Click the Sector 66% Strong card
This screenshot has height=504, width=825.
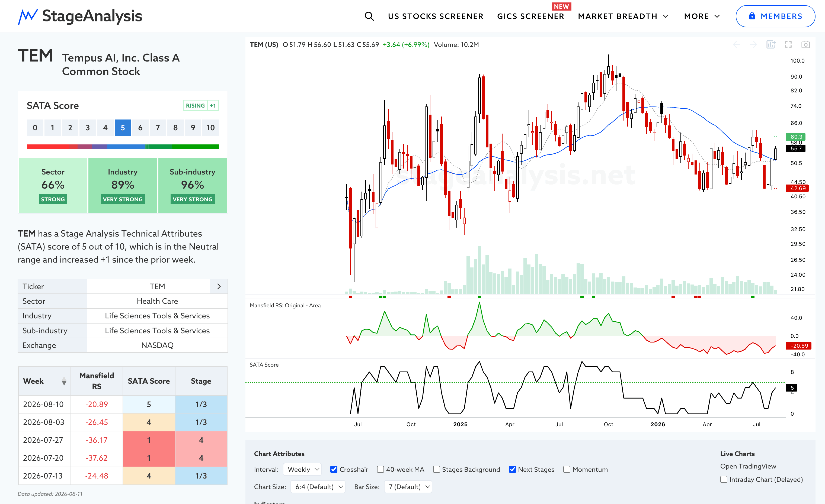tap(53, 185)
